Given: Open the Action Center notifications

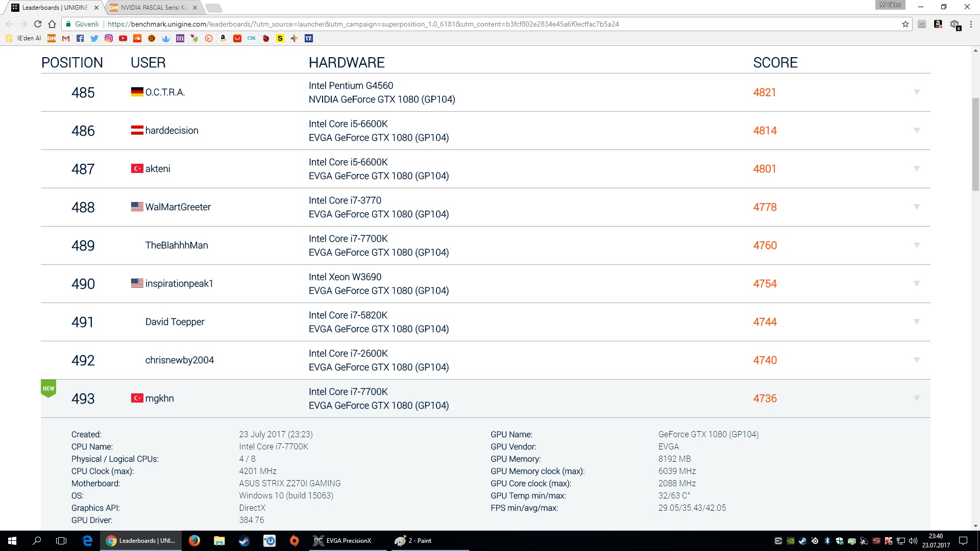Looking at the screenshot, I should pos(963,541).
